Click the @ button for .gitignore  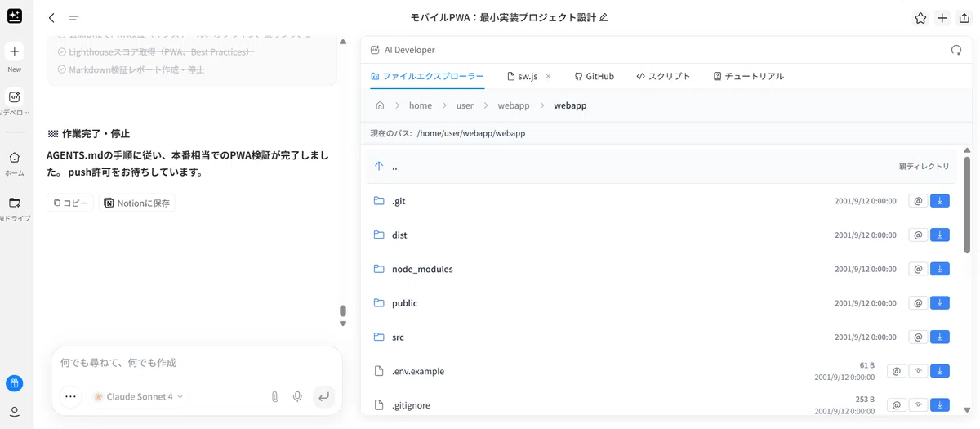pos(897,405)
